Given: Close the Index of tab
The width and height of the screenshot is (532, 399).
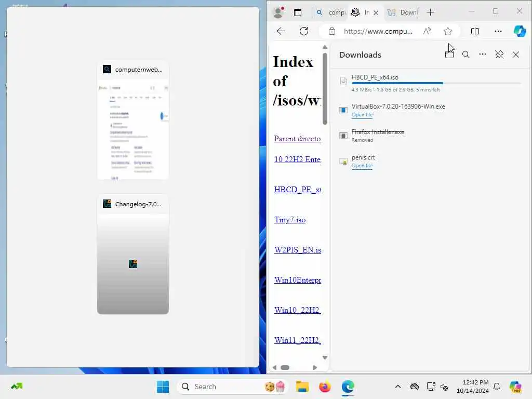Looking at the screenshot, I should pyautogui.click(x=376, y=12).
